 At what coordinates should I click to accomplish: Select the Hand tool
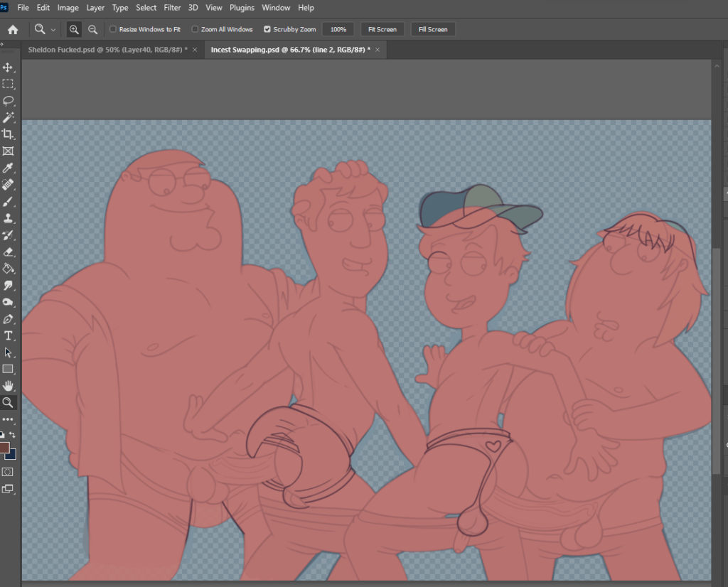click(9, 386)
